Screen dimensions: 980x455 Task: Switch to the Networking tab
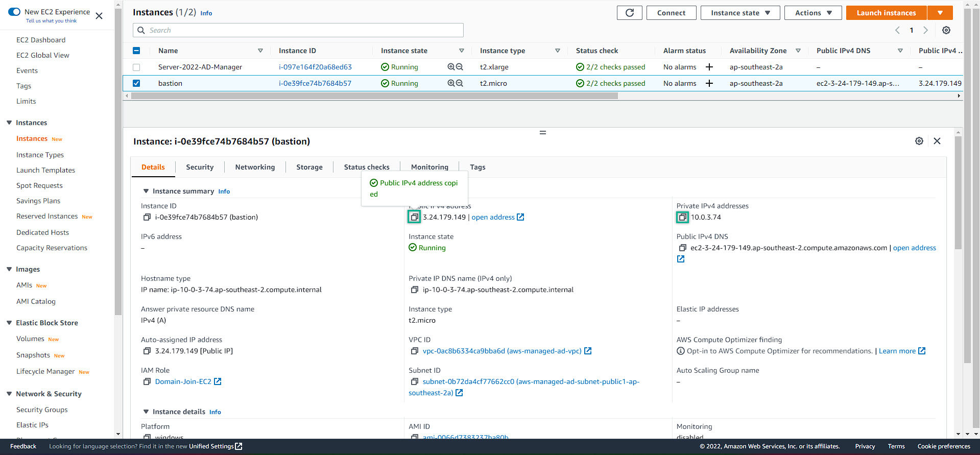(x=255, y=167)
